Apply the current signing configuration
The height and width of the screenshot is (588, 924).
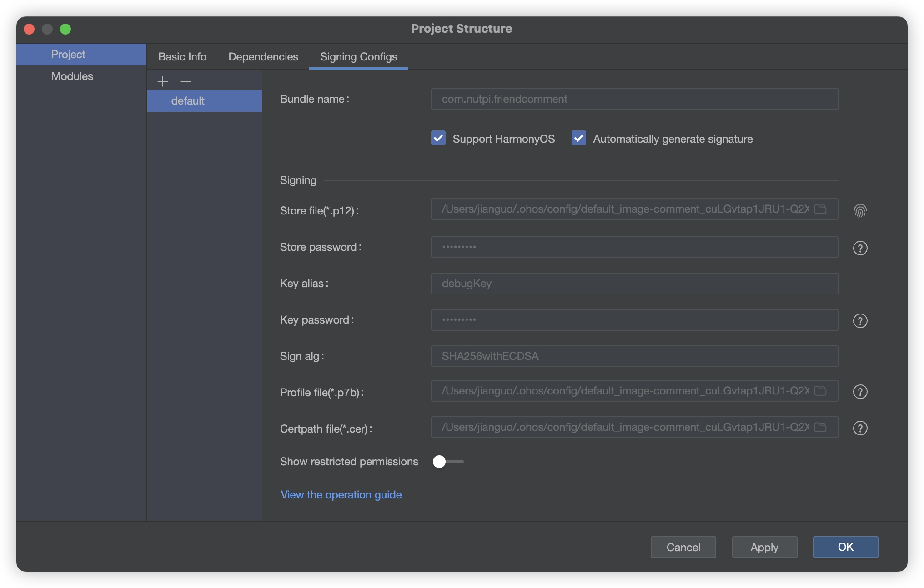click(x=764, y=546)
